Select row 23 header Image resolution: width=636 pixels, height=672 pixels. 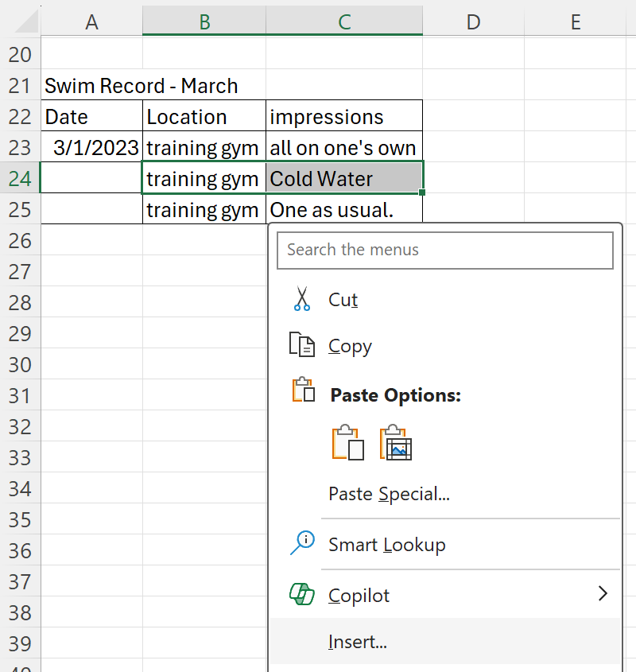point(20,147)
